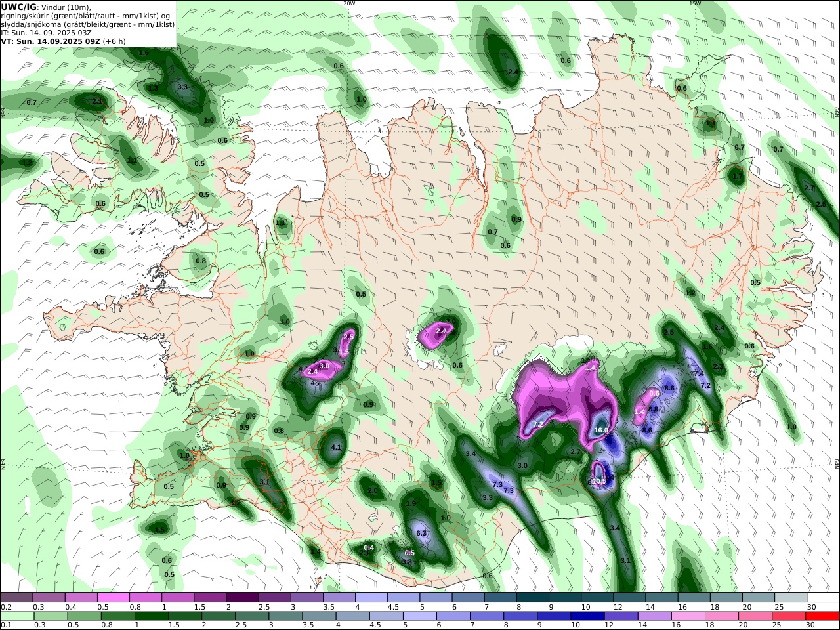Image resolution: width=840 pixels, height=630 pixels.
Task: Select the 'IT: Sun. 14. 09. 2025 03Z' line
Action: coord(45,33)
